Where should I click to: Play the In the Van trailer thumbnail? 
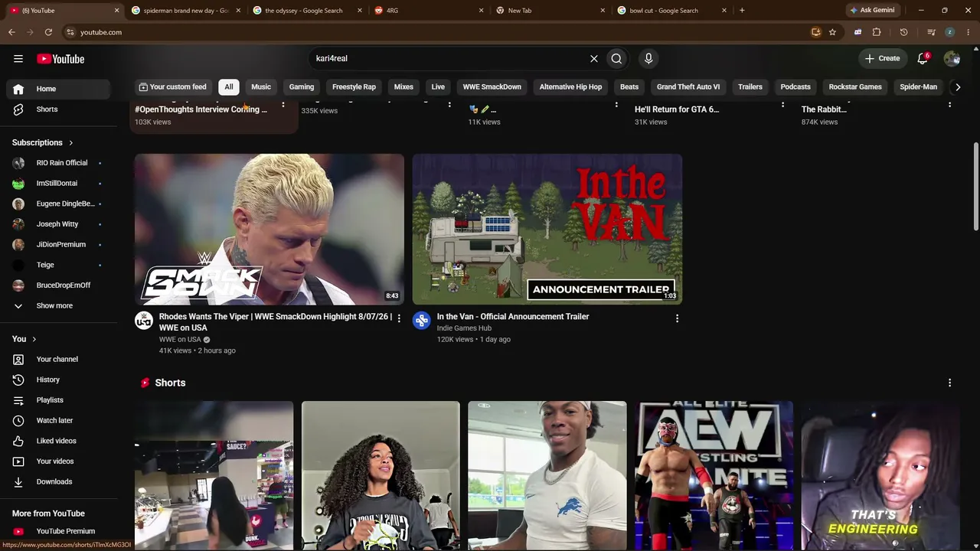[547, 230]
